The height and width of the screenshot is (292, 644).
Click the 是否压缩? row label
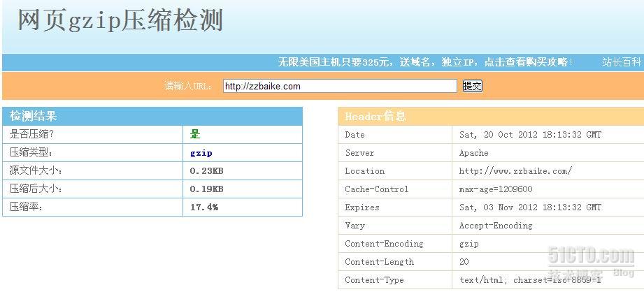click(31, 135)
